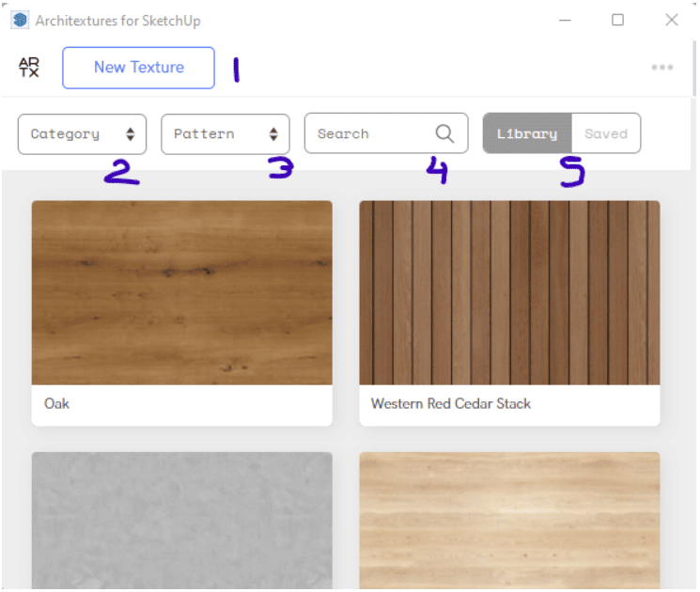This screenshot has height=592, width=700.
Task: Close the Architextures window
Action: (x=672, y=20)
